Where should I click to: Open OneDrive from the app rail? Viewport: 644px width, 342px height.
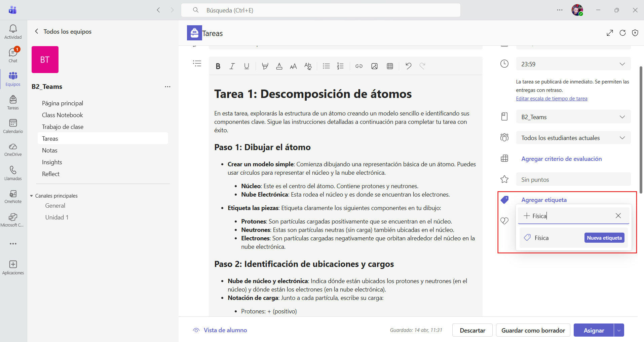13,150
